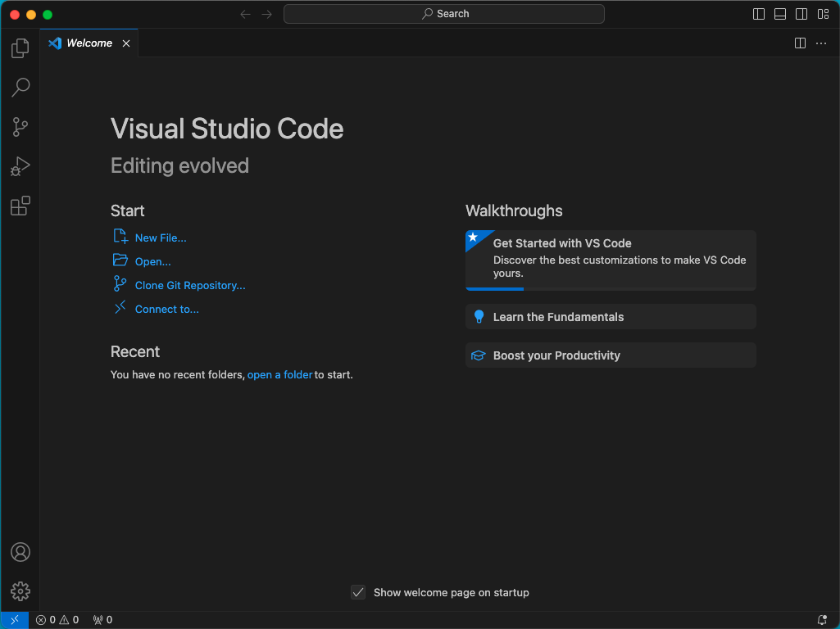Open the Accounts menu icon
This screenshot has width=840, height=629.
[20, 552]
